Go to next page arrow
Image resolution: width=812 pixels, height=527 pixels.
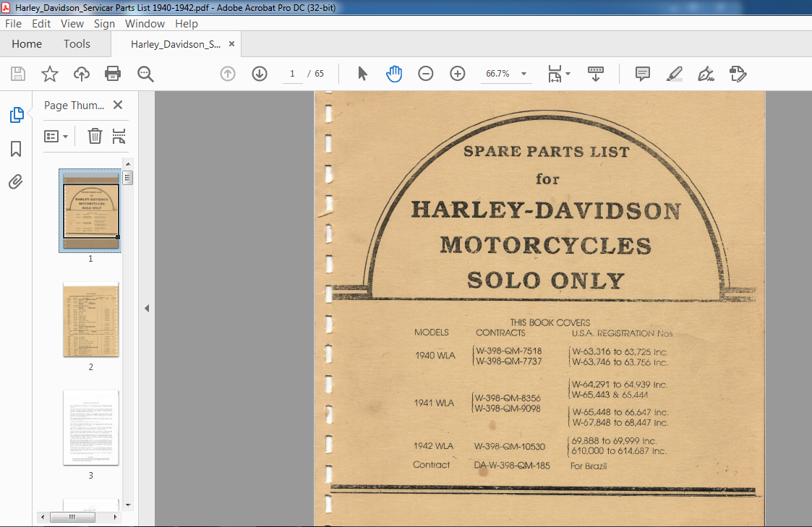pos(260,74)
